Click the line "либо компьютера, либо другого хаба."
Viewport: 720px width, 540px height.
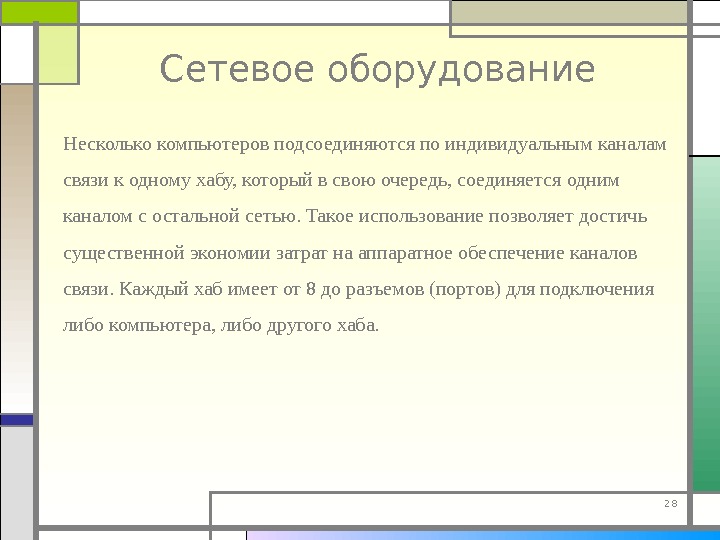coord(221,326)
